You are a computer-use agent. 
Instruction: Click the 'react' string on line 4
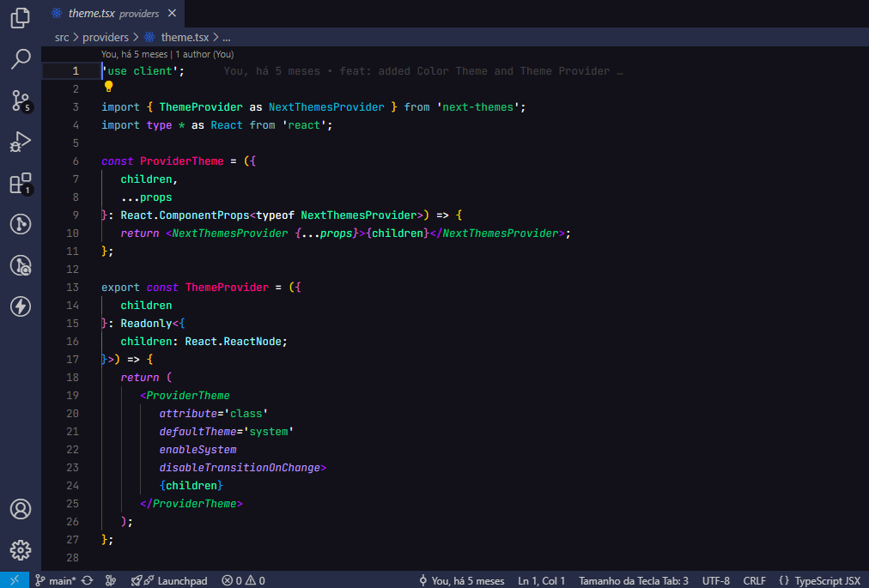pyautogui.click(x=304, y=125)
